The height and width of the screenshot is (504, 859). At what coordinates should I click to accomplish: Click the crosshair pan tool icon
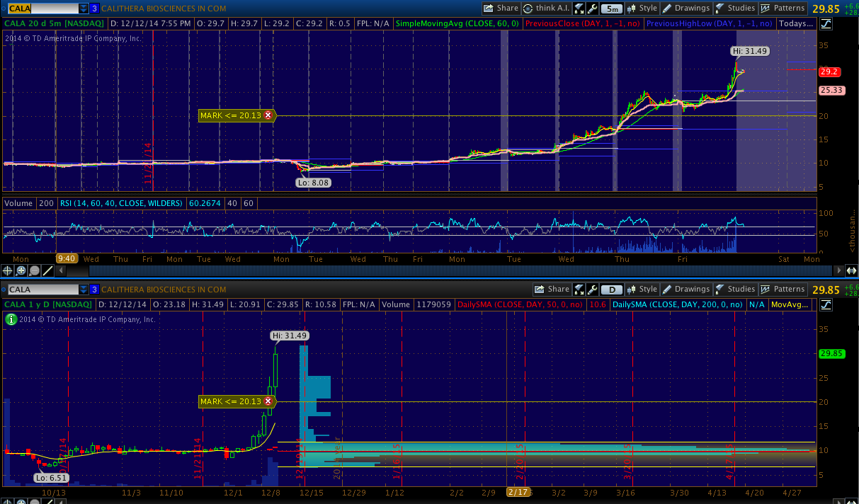coord(8,270)
